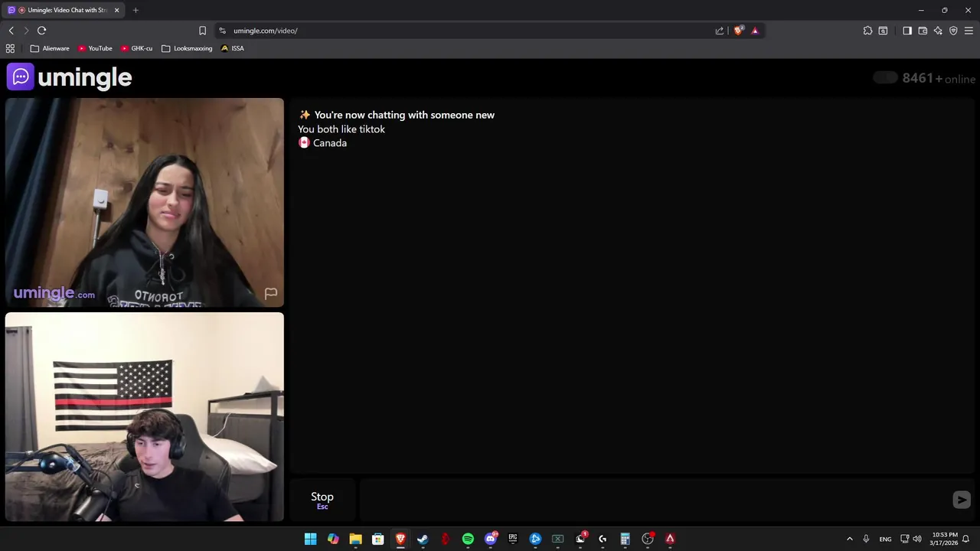980x551 pixels.
Task: Open the tab search toolbar icon
Action: pos(883,31)
